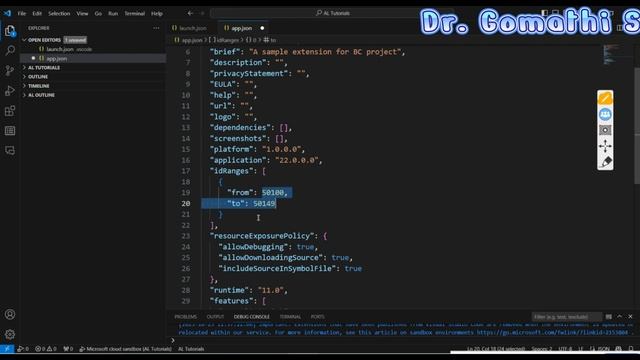The image size is (640, 360).
Task: Open the Manage gear icon
Action: (x=10, y=334)
